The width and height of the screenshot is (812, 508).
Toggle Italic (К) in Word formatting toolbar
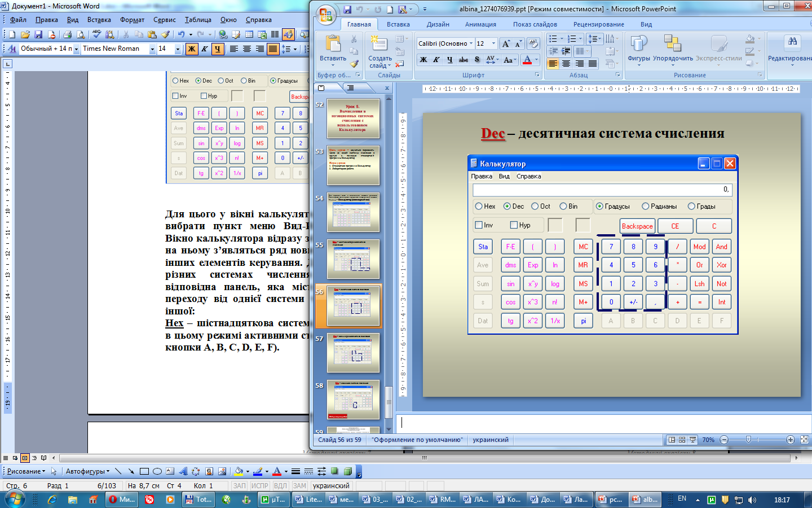click(x=204, y=49)
